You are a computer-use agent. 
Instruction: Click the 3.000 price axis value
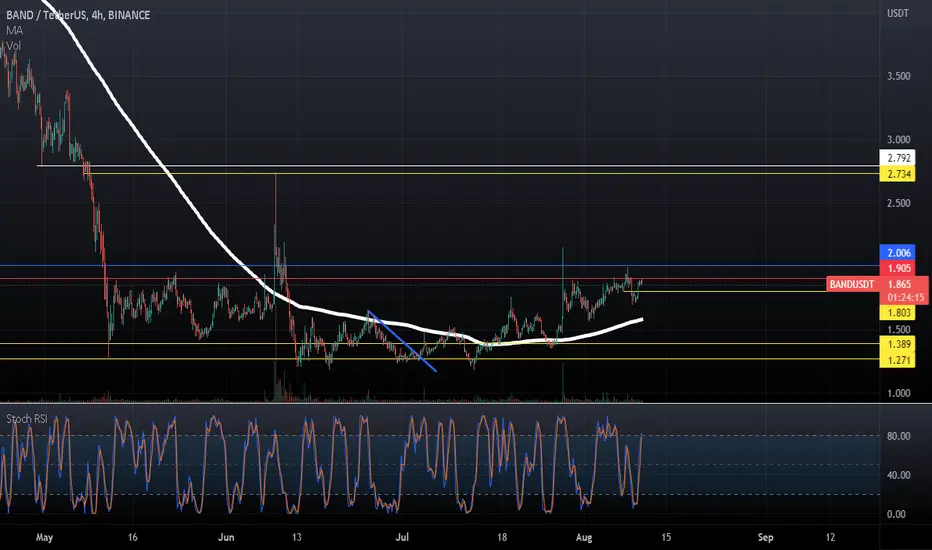898,140
